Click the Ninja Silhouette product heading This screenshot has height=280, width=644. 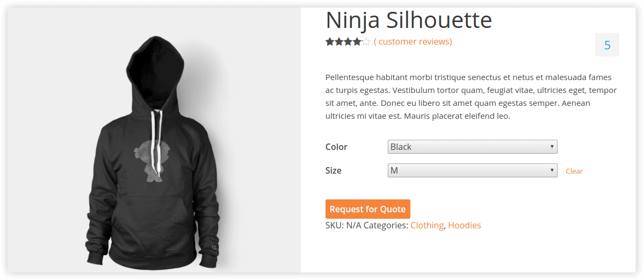[409, 20]
